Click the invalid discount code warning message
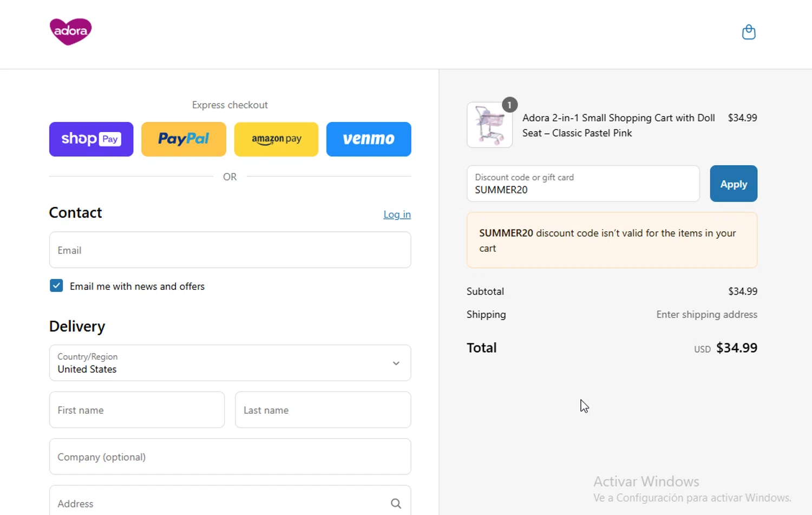 pyautogui.click(x=612, y=240)
